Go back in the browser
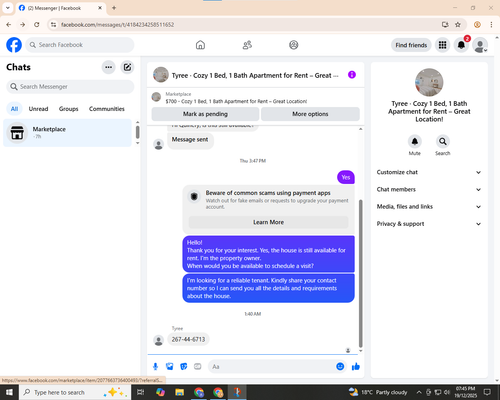 pyautogui.click(x=9, y=25)
